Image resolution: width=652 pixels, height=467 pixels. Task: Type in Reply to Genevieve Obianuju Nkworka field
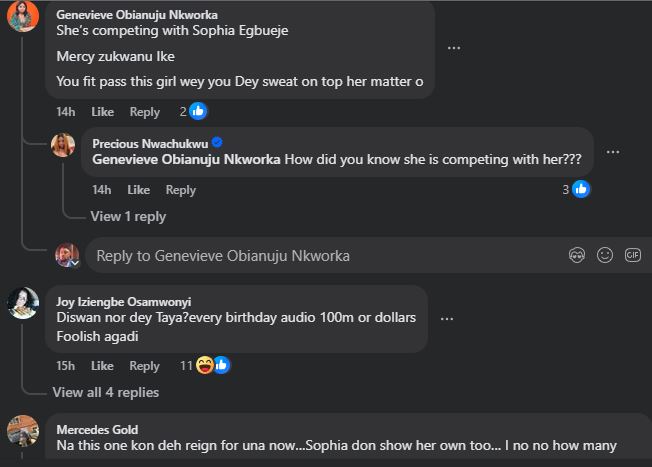320,256
